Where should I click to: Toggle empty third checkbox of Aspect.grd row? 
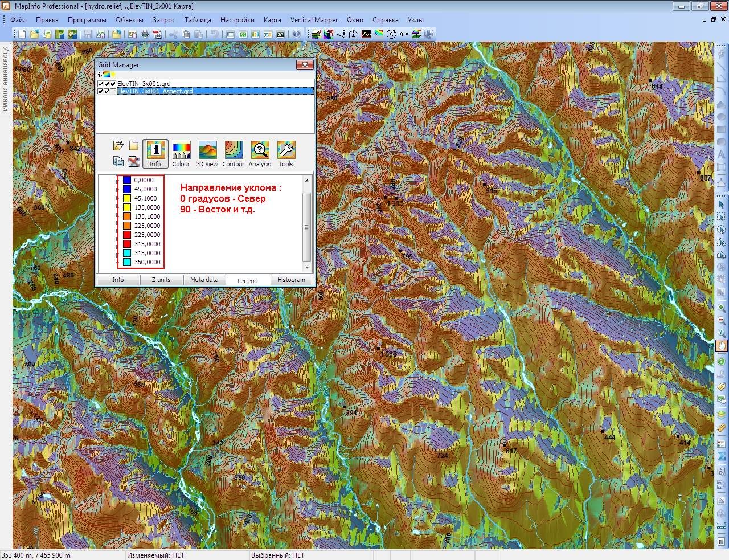pos(113,91)
